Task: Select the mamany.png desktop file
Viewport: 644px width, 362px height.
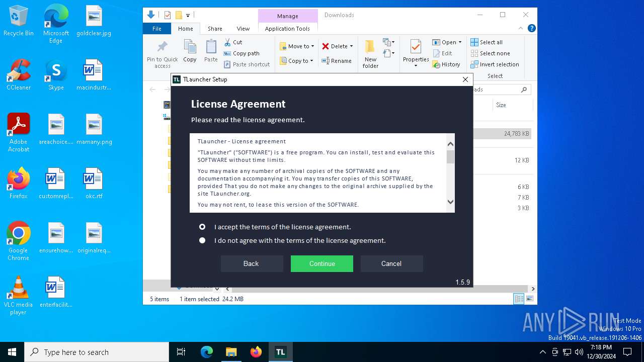Action: (x=94, y=129)
